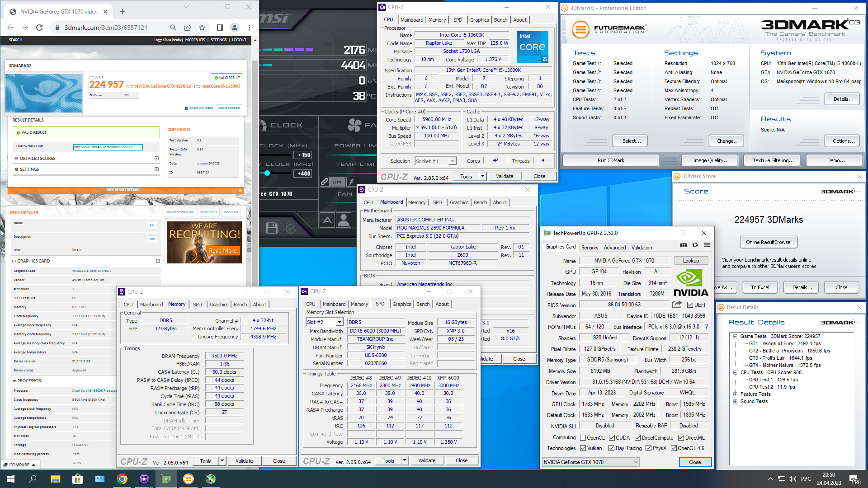This screenshot has width=868, height=488.
Task: Open the Chrome zoom magnifier icon
Action: (x=173, y=28)
